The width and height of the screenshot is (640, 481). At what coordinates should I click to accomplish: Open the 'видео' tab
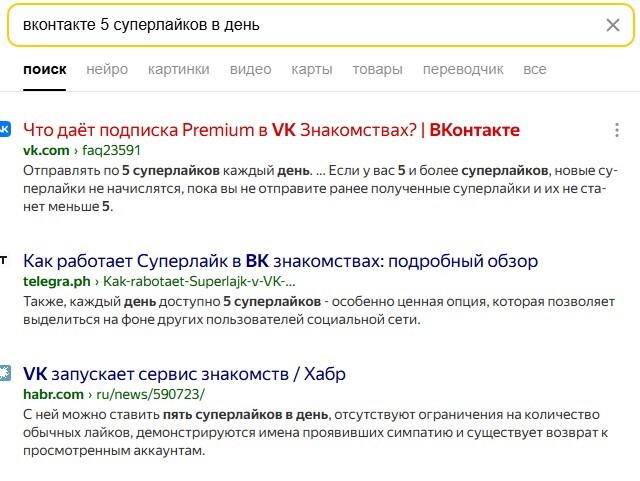(x=250, y=69)
